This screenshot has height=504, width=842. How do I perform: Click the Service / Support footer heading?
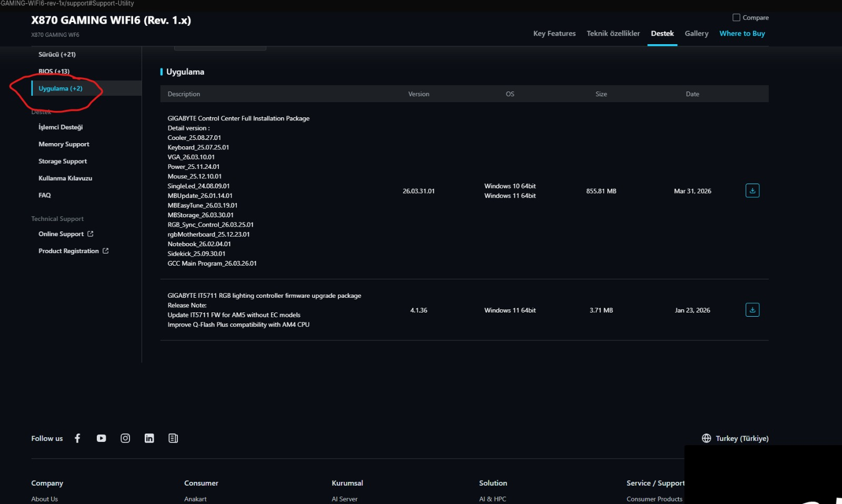(x=655, y=483)
